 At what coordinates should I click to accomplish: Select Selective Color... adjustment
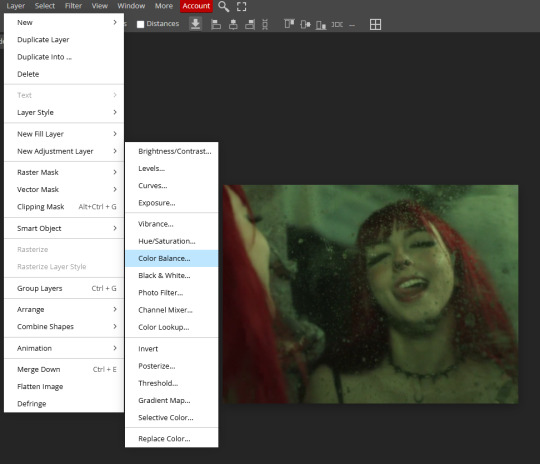point(172,417)
